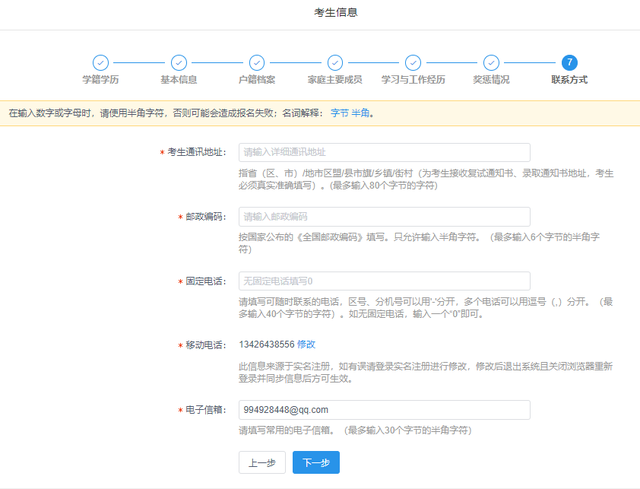Click the 奖惩情况 step checkmark icon

[491, 63]
